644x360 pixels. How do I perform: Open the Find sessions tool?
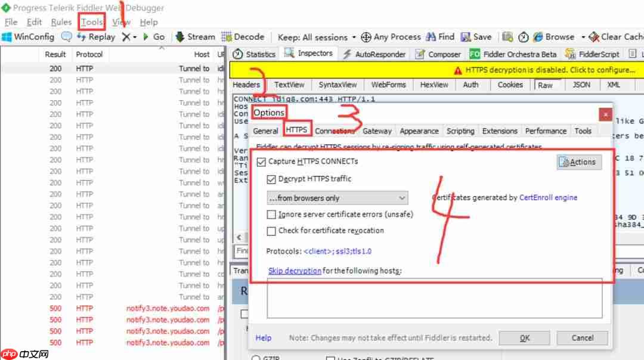pos(440,36)
